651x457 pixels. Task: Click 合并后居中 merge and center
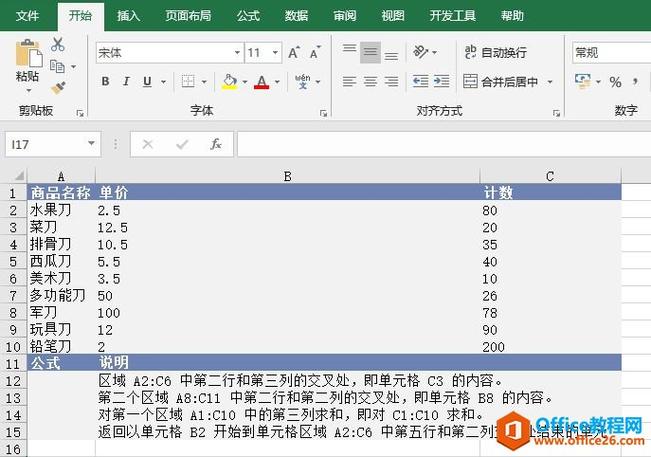(501, 81)
